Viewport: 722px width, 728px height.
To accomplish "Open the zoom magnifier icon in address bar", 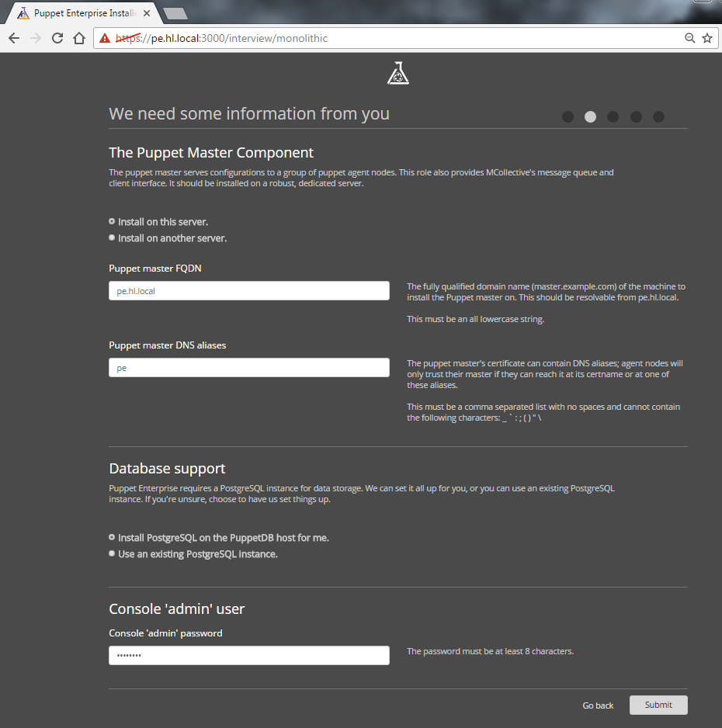I will (690, 38).
